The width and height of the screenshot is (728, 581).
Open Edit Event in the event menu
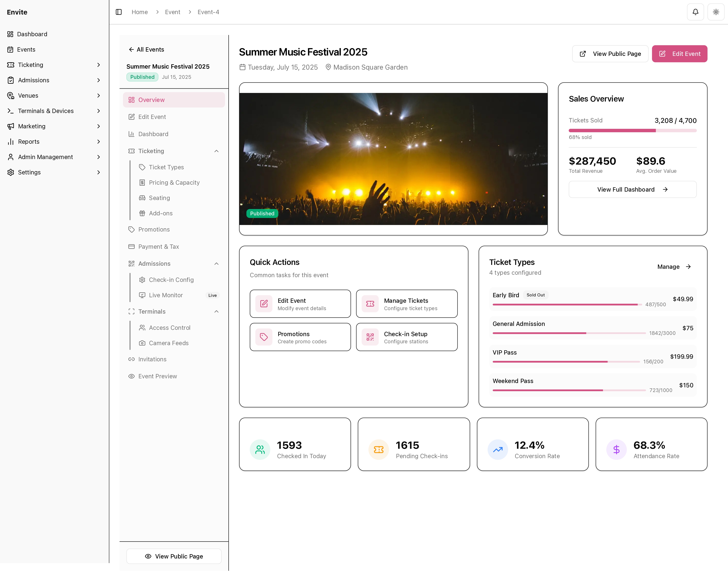point(174,117)
